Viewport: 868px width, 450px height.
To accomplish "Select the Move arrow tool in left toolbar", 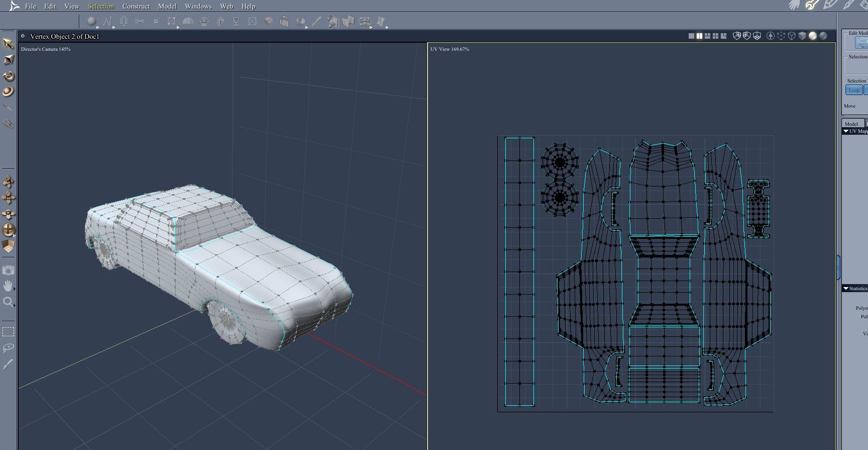I will [x=8, y=44].
